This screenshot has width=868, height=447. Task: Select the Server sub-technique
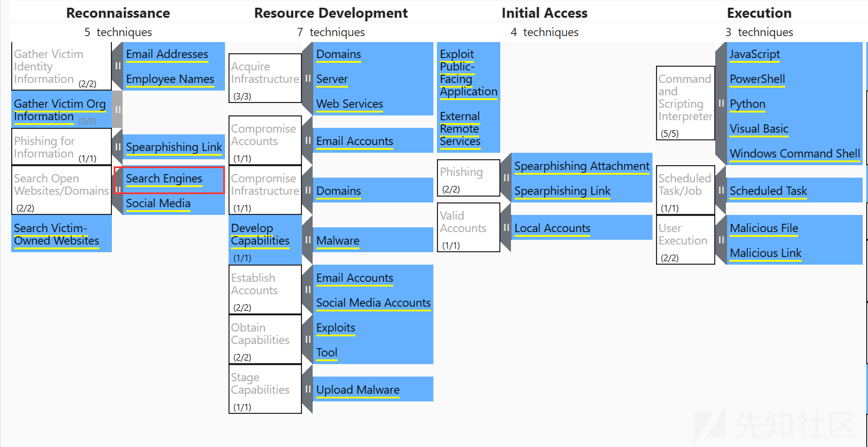click(373, 79)
